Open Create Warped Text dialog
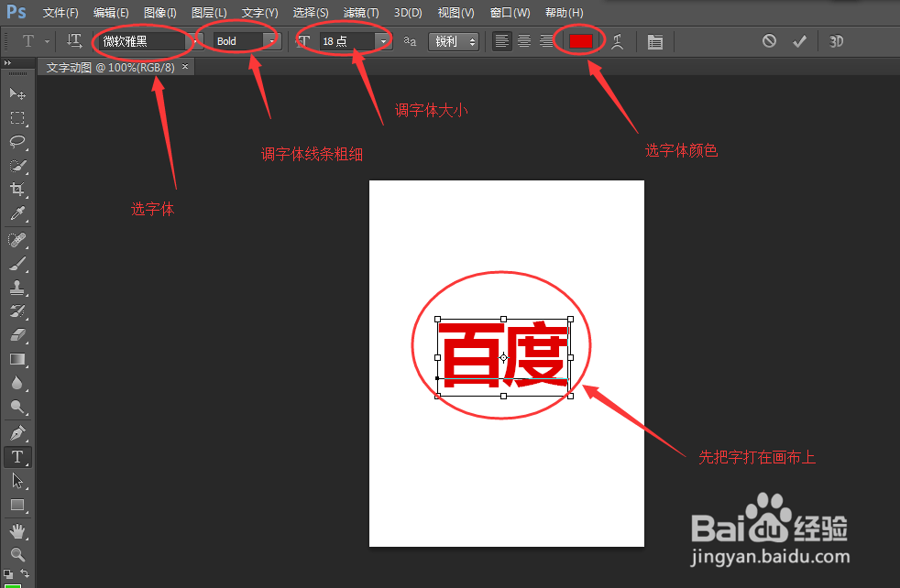This screenshot has height=588, width=900. coord(617,41)
